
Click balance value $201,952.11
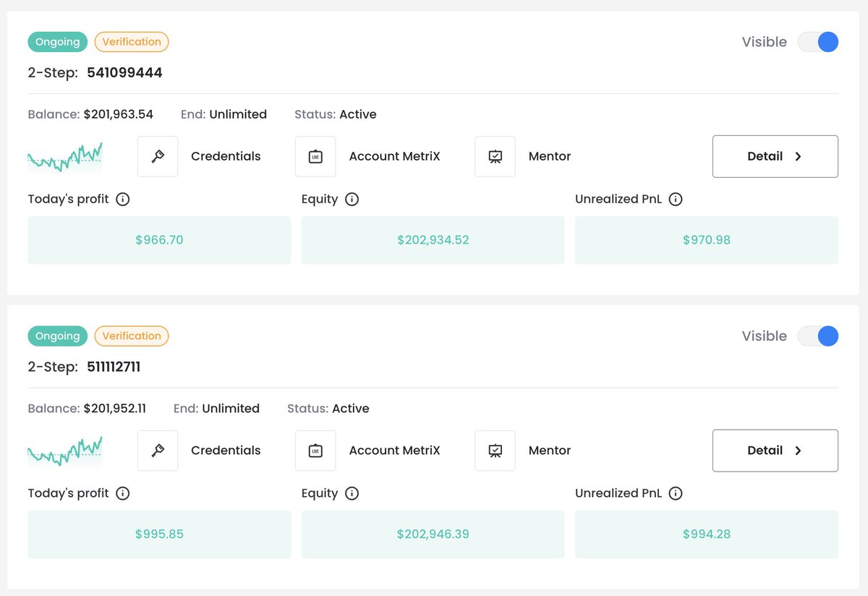coord(115,409)
